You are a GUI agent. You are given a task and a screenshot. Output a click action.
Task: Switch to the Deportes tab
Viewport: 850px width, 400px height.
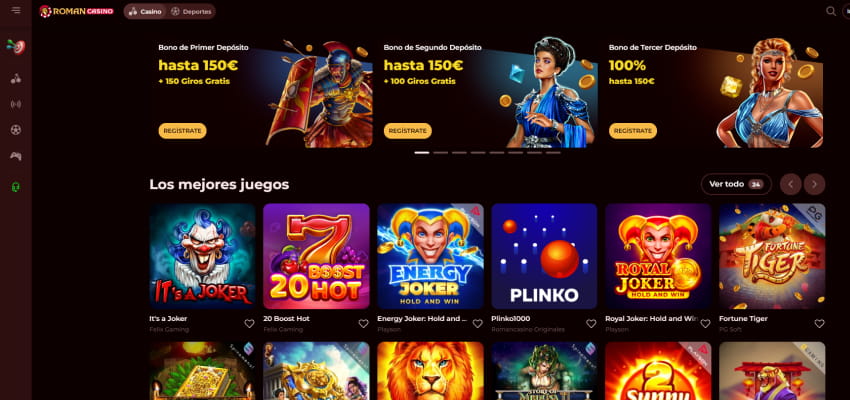pyautogui.click(x=191, y=11)
